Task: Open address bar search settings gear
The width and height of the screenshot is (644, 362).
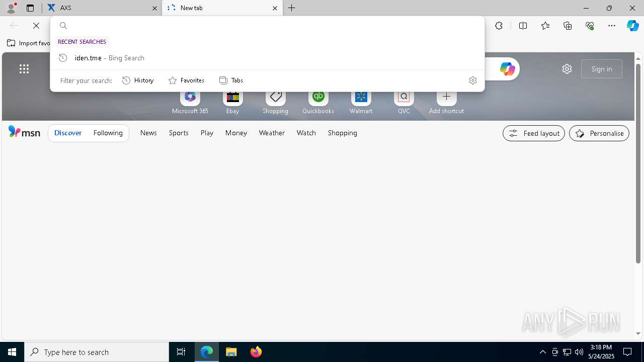Action: tap(473, 80)
